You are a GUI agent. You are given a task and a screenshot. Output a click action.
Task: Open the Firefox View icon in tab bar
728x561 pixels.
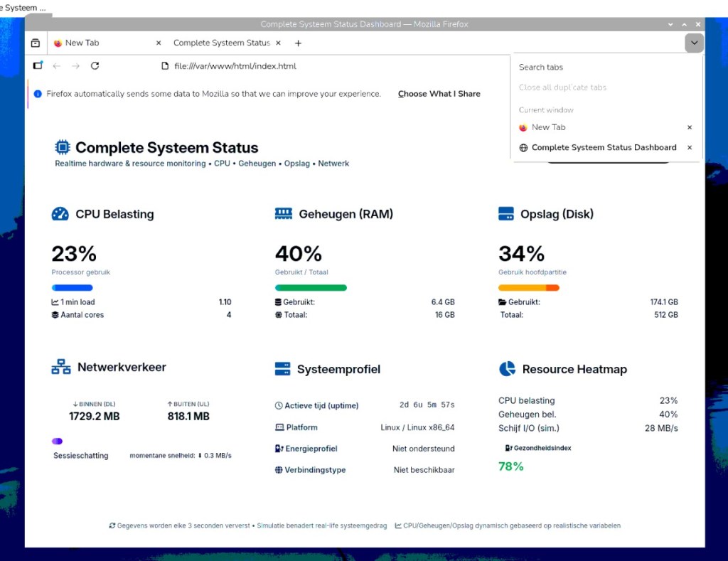click(36, 43)
